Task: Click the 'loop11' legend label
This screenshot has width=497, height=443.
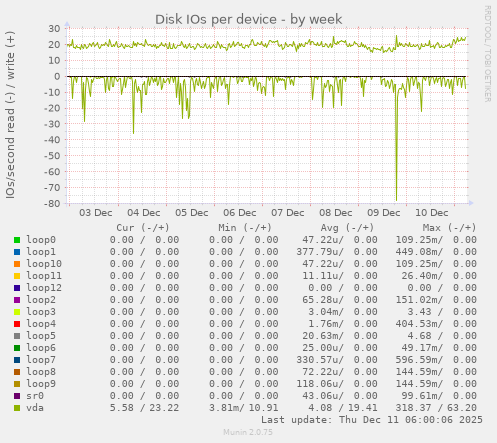Action: click(44, 276)
